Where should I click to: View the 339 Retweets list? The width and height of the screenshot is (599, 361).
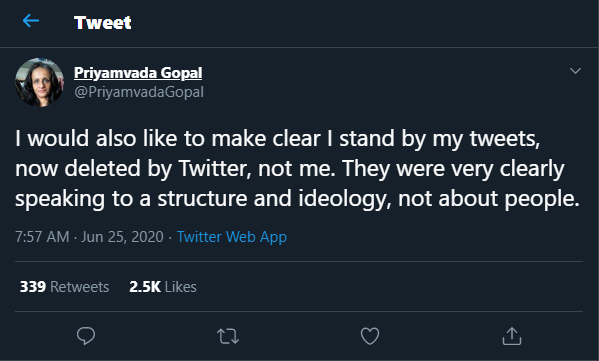click(x=64, y=287)
